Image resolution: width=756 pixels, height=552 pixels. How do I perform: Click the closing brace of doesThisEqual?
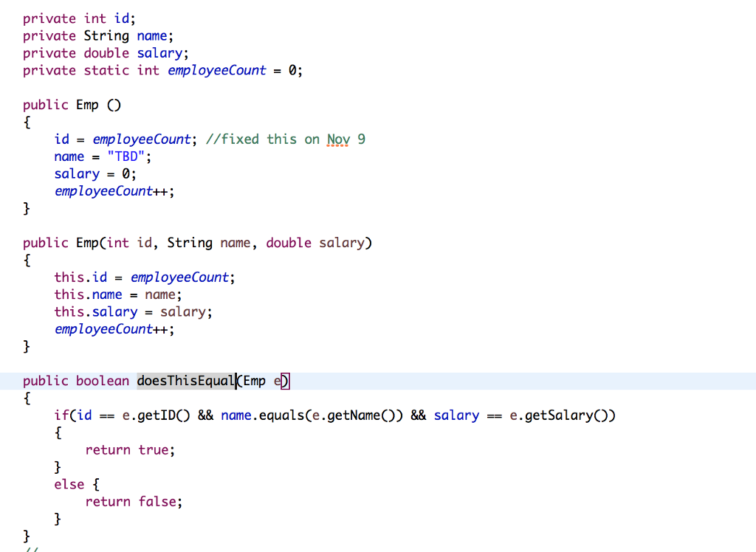26,536
